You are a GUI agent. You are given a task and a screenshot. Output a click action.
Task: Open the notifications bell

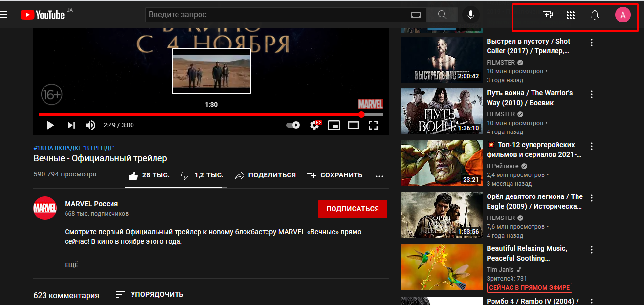pyautogui.click(x=595, y=15)
